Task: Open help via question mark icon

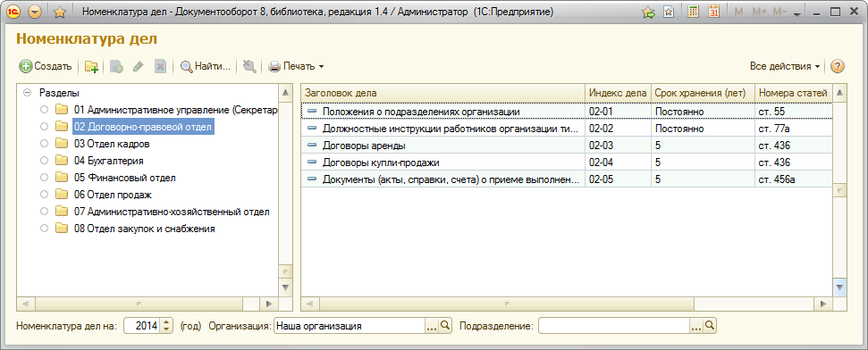Action: pyautogui.click(x=838, y=66)
